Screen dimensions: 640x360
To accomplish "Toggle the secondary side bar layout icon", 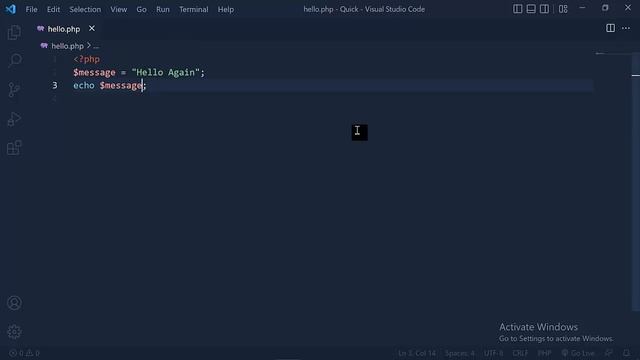I will [x=544, y=9].
